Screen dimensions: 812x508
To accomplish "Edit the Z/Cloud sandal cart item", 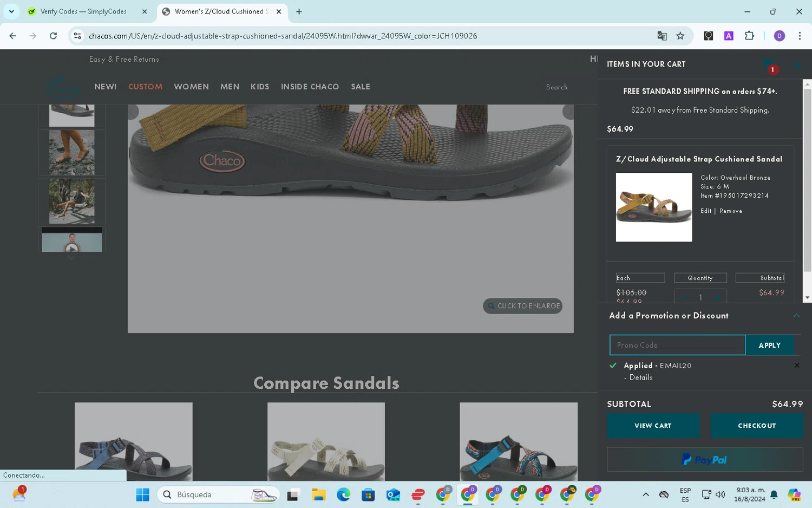I will [x=706, y=211].
